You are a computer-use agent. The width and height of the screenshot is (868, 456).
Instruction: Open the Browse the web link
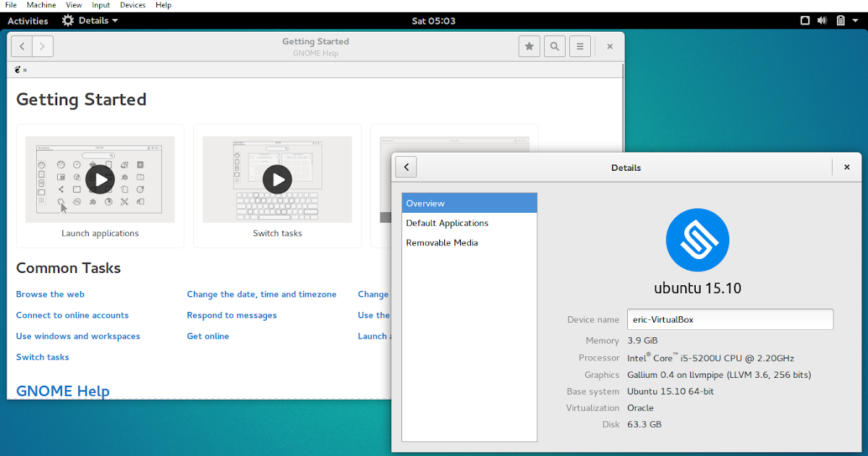(x=51, y=294)
